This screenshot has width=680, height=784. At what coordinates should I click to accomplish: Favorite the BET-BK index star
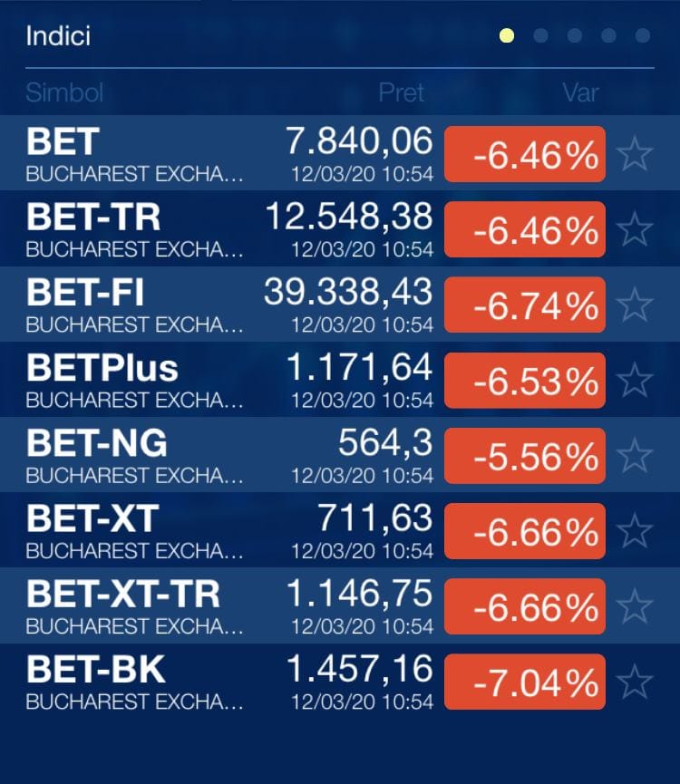coord(635,682)
